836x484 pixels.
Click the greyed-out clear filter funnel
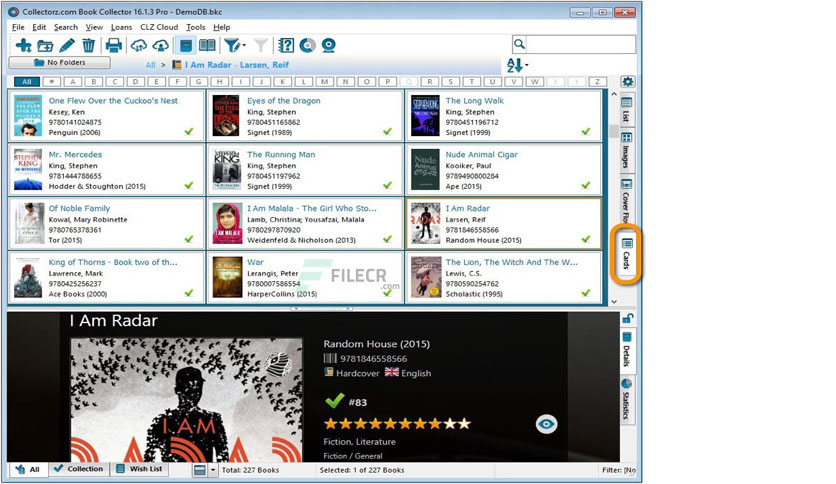coord(261,45)
